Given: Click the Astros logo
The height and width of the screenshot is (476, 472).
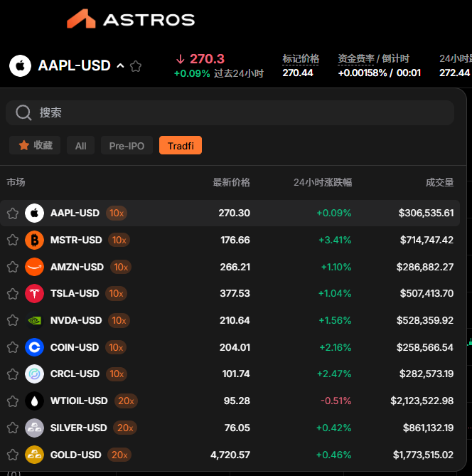Looking at the screenshot, I should click(131, 19).
